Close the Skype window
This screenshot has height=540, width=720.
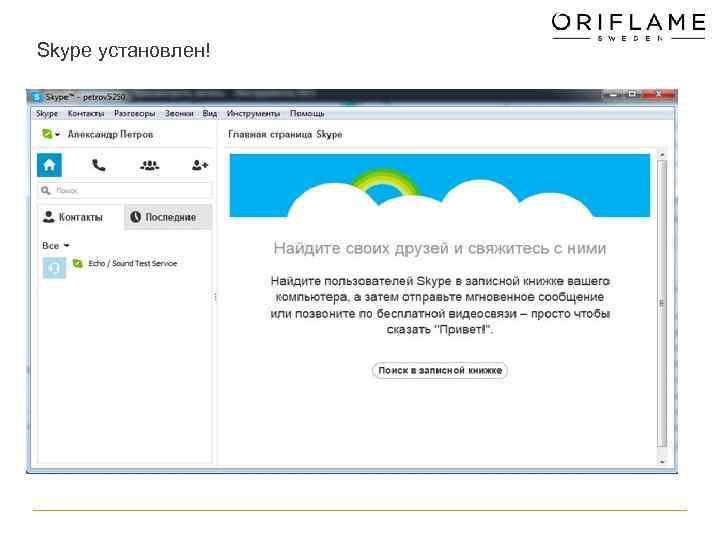[x=658, y=94]
